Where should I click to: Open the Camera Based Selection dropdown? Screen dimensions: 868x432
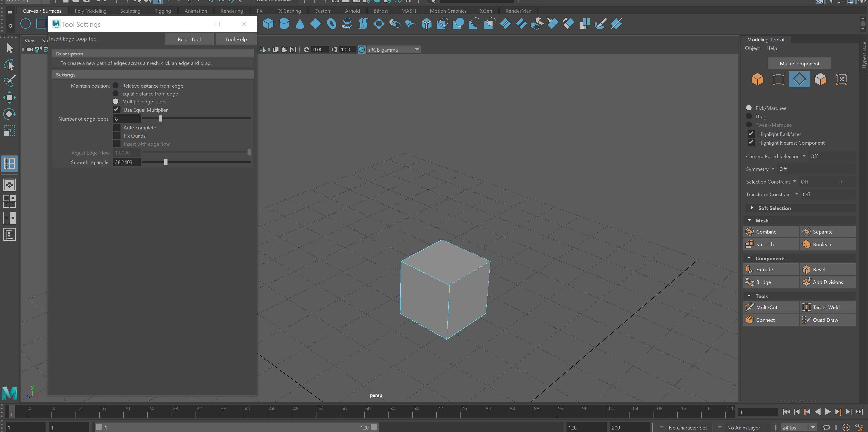805,156
